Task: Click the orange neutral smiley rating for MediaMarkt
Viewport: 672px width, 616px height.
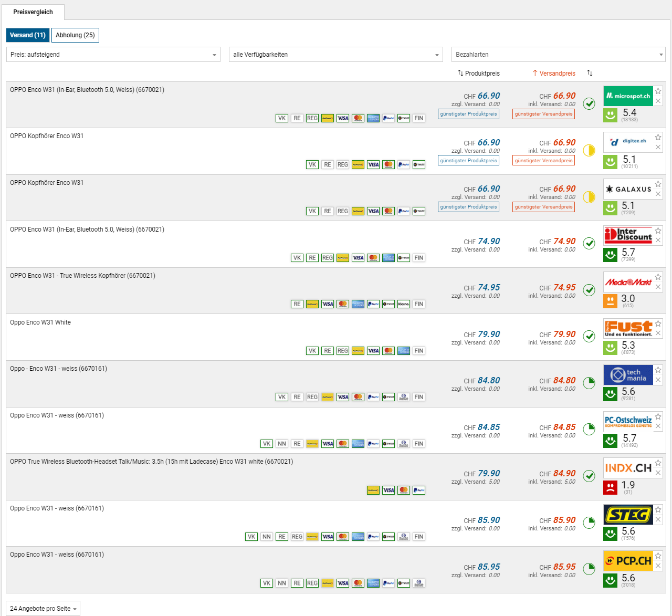Action: coord(610,301)
